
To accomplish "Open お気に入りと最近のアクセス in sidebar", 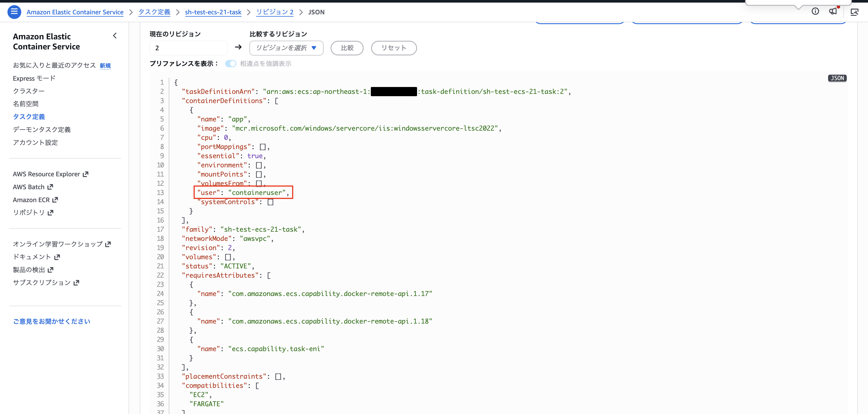I will [54, 65].
